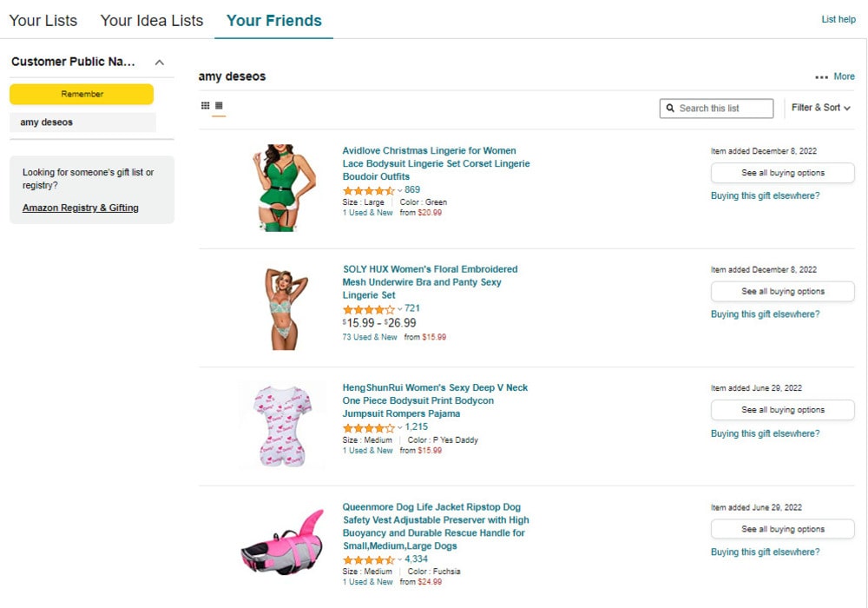Open the List help link

[838, 19]
